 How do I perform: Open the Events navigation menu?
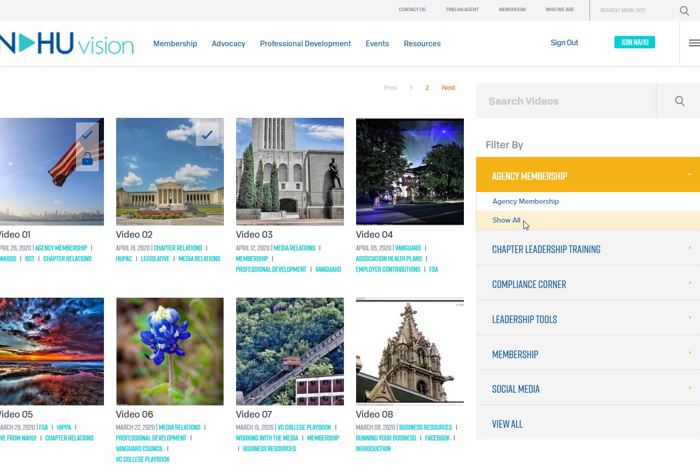[x=377, y=43]
